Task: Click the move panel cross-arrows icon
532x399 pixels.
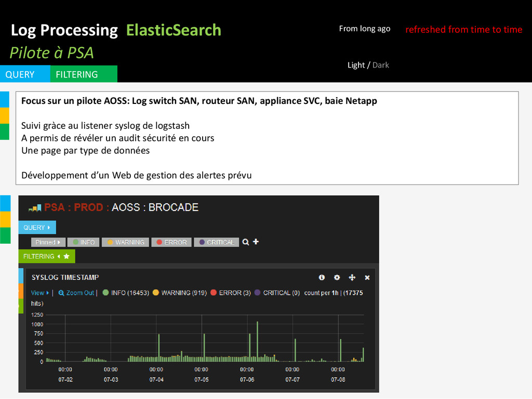Action: click(x=352, y=277)
